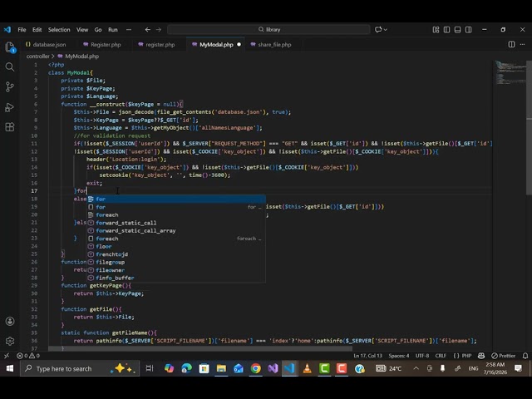Select the fileowner suggestion
This screenshot has height=399, width=532.
coord(176,270)
